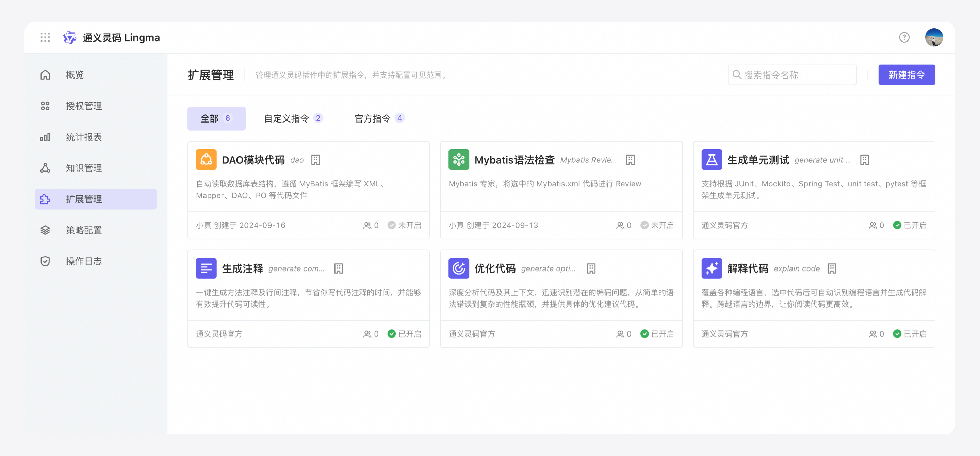Open the DAO模块代码 card title

tap(253, 160)
